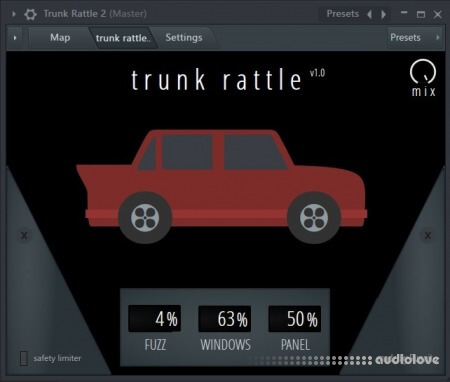
Task: Switch to the Map tab
Action: (x=60, y=37)
